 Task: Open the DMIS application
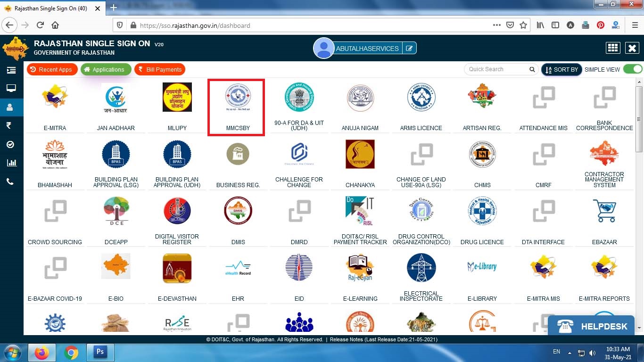(x=238, y=211)
